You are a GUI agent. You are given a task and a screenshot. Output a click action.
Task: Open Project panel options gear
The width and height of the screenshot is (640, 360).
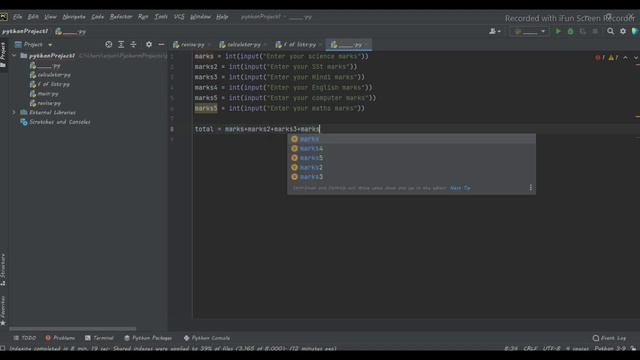pos(149,44)
